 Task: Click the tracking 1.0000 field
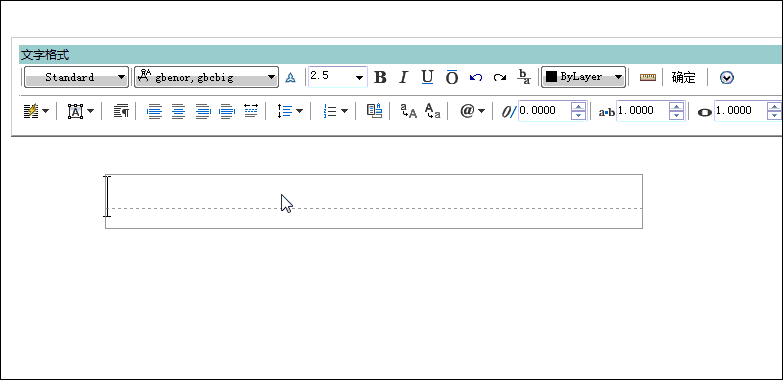tap(642, 111)
